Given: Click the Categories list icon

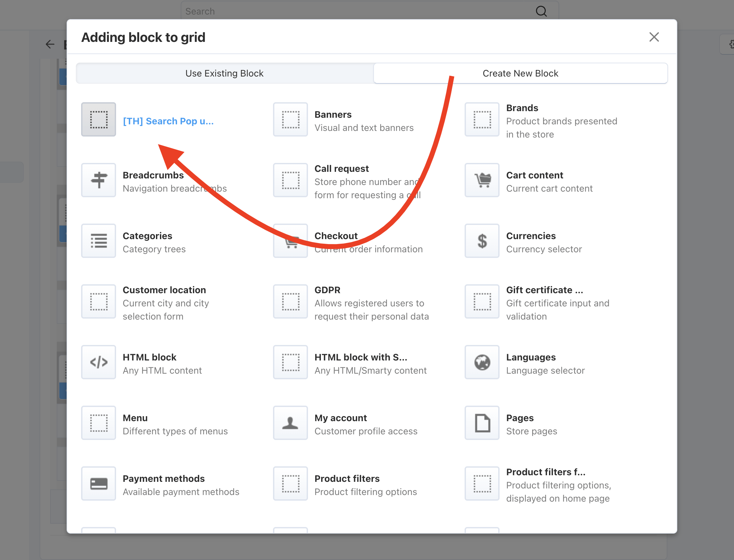Looking at the screenshot, I should click(99, 241).
